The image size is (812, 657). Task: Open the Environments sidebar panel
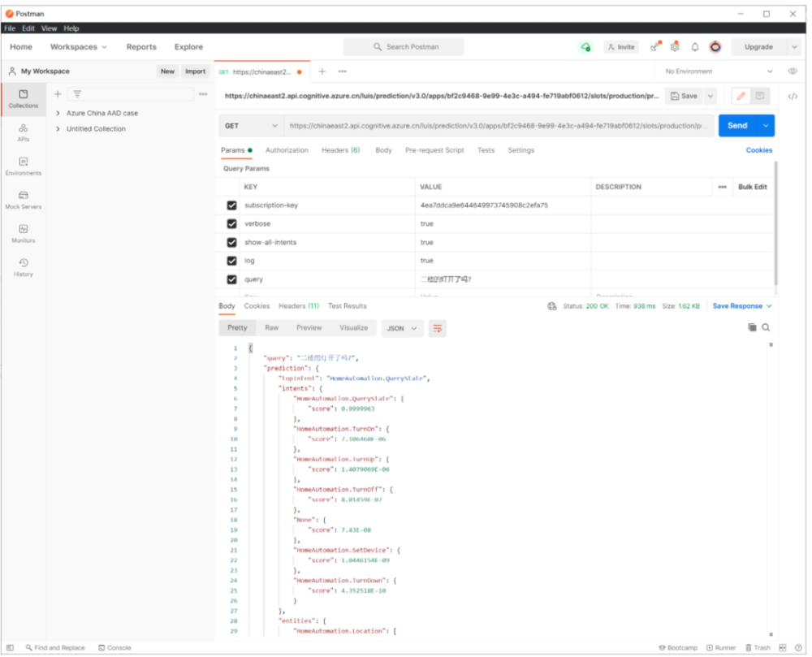click(24, 166)
